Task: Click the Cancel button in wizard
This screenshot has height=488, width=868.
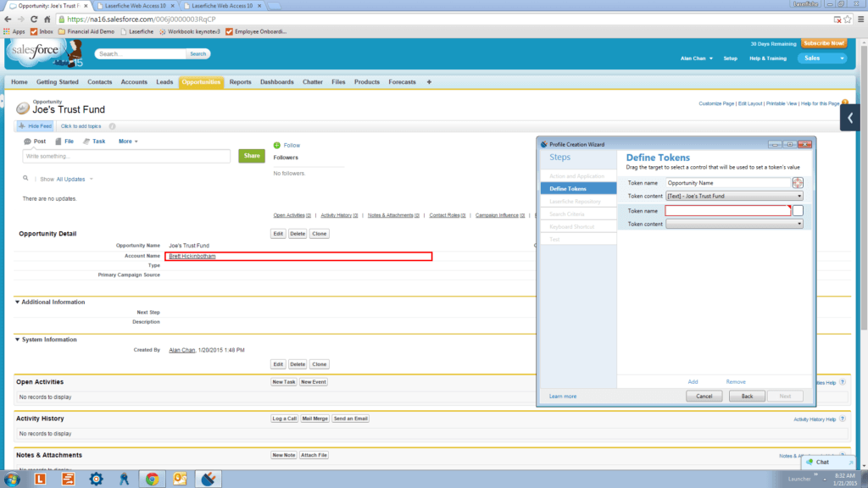Action: 704,396
